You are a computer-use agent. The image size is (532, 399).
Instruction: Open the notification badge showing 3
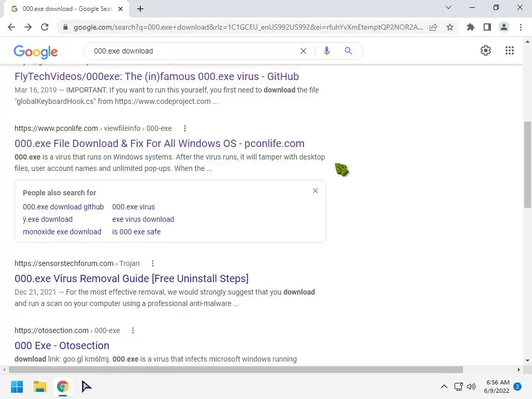(x=517, y=386)
